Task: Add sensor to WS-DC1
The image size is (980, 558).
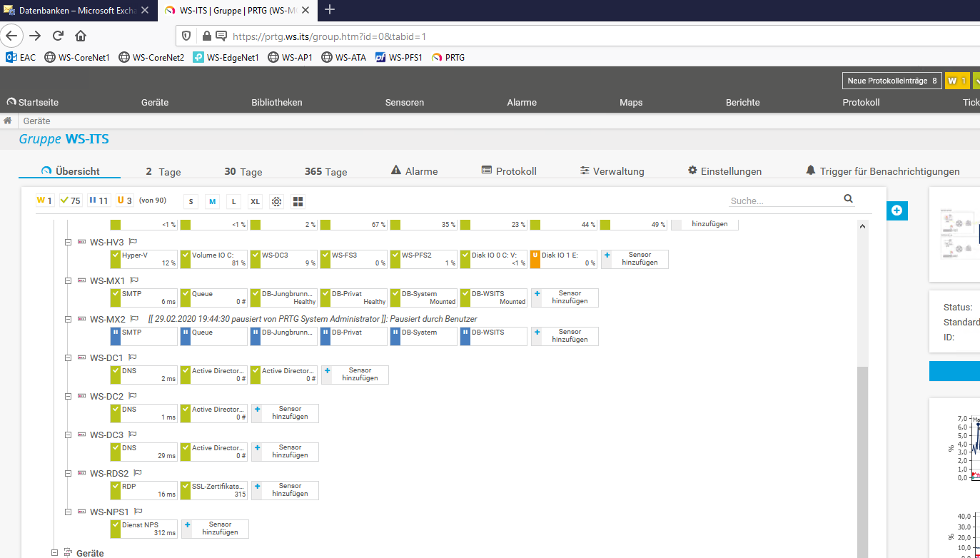Action: point(355,375)
